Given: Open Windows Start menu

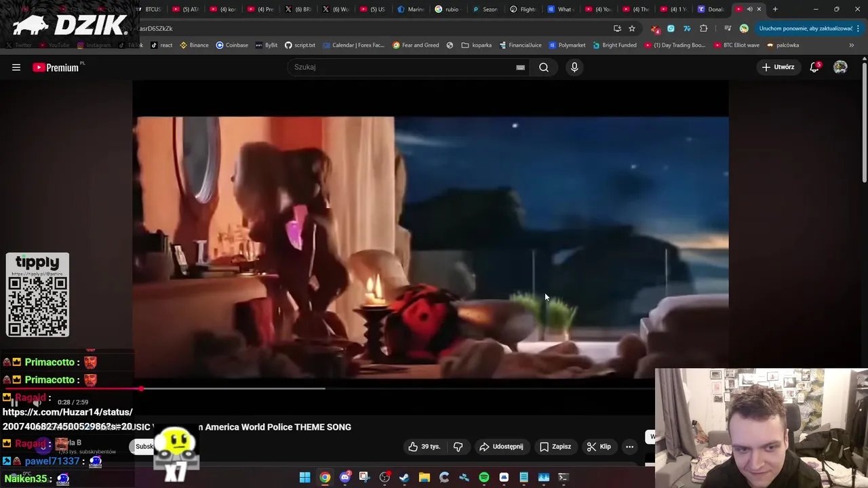Looking at the screenshot, I should pyautogui.click(x=305, y=477).
